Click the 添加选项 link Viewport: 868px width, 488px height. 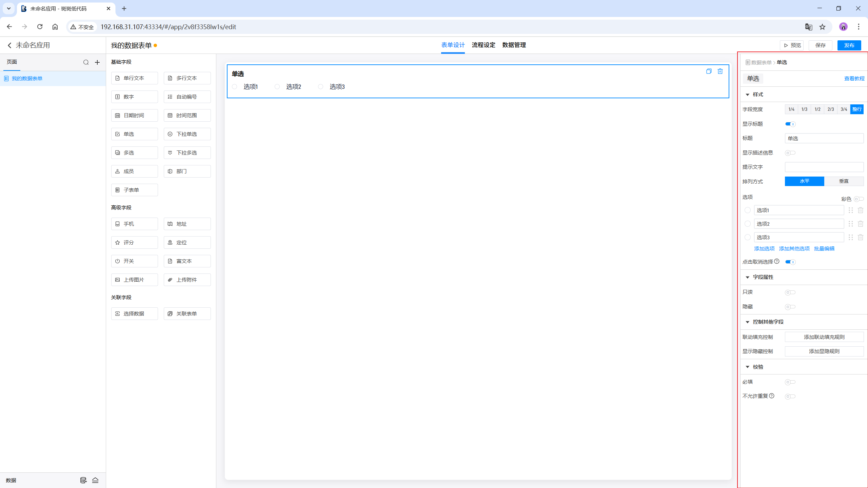click(x=764, y=249)
